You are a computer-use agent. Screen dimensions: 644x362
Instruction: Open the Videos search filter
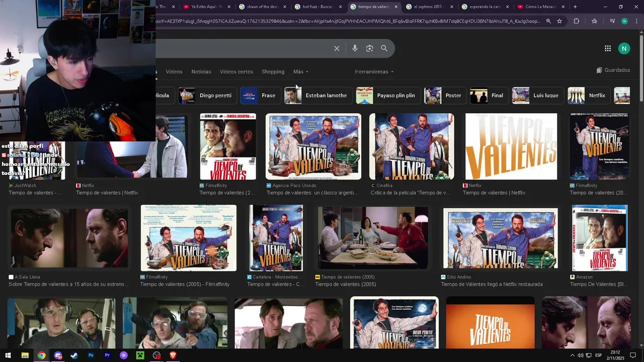[x=174, y=71]
